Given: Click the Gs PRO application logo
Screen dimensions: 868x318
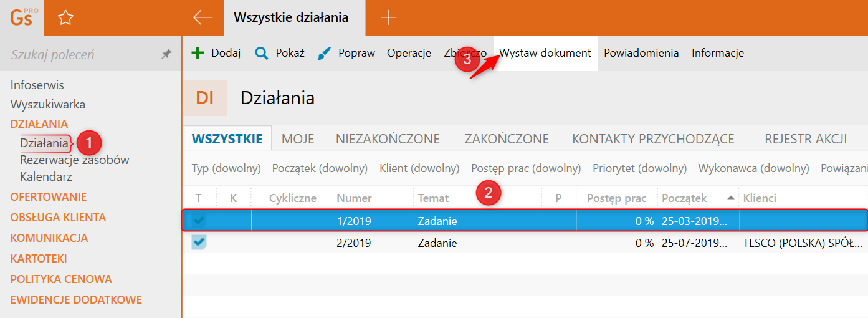Looking at the screenshot, I should click(x=22, y=17).
